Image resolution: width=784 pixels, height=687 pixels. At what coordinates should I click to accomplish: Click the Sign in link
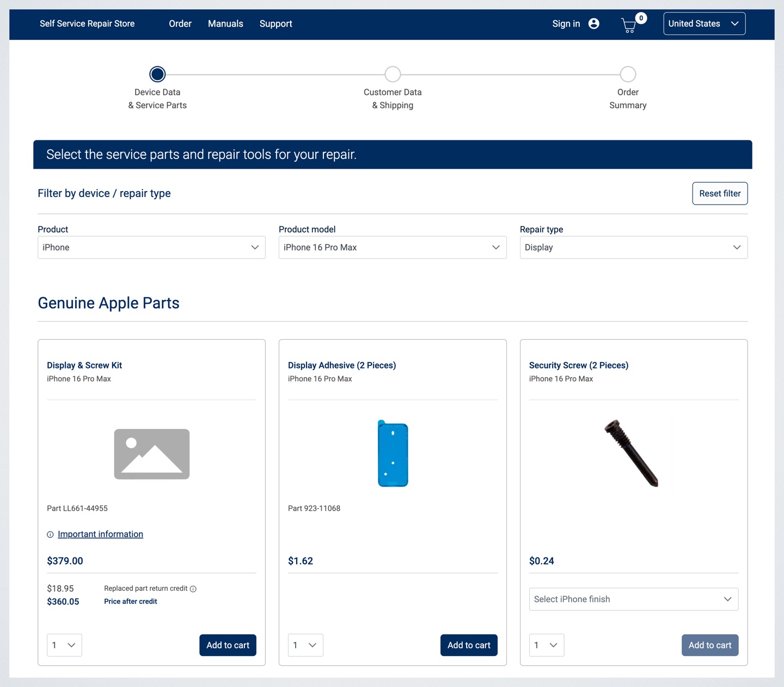click(566, 23)
